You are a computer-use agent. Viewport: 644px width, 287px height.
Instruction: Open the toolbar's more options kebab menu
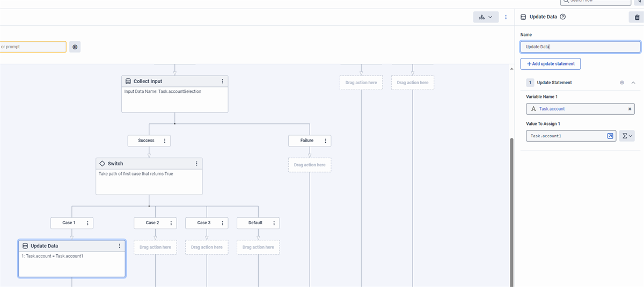[x=506, y=17]
